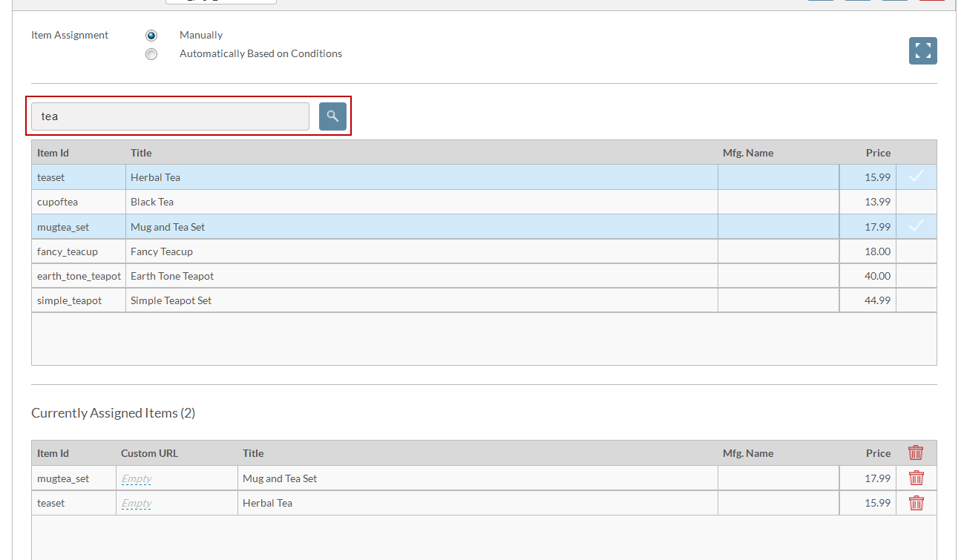
Task: Select the Fancy Teacup row
Action: coord(484,251)
